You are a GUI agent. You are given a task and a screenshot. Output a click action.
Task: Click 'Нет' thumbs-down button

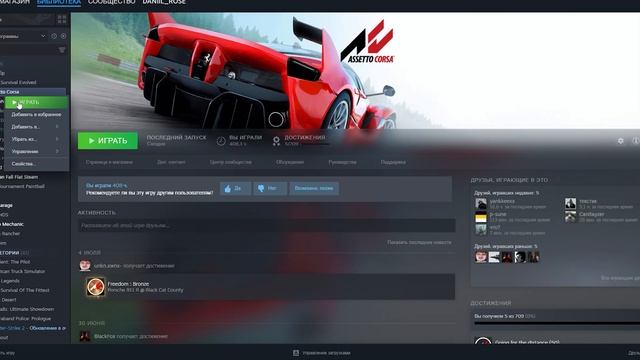270,188
